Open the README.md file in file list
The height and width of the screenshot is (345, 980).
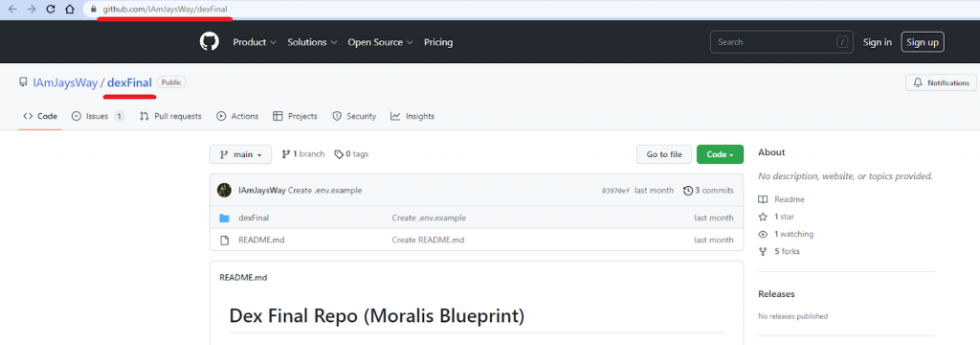click(x=261, y=240)
